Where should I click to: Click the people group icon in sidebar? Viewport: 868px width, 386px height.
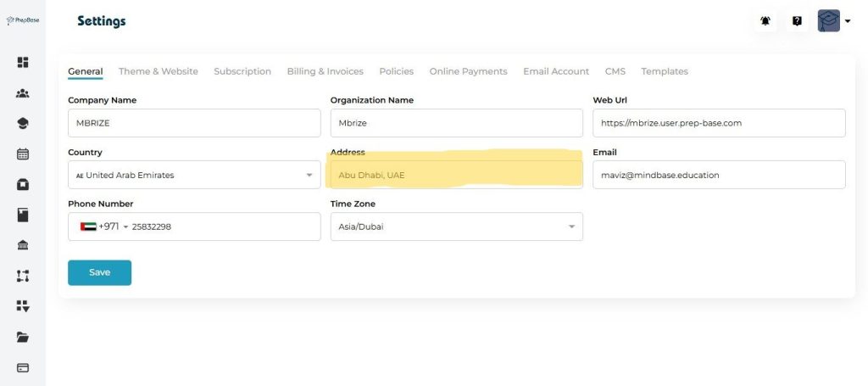click(x=23, y=93)
